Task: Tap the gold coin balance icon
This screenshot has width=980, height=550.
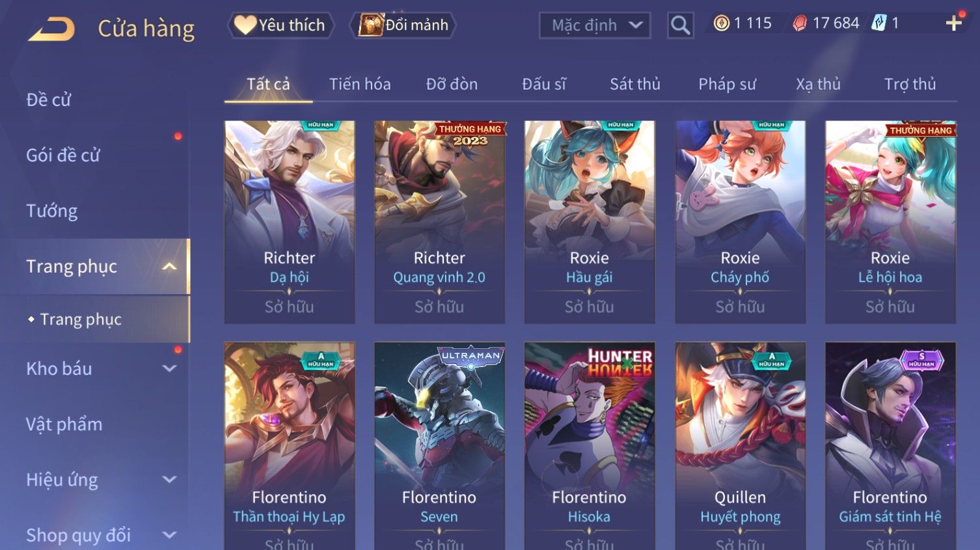Action: point(721,23)
